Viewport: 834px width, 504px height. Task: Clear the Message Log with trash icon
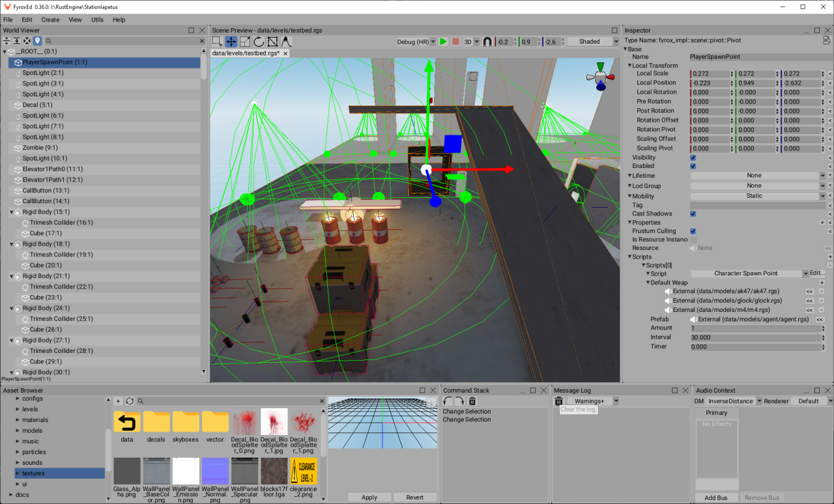point(558,401)
